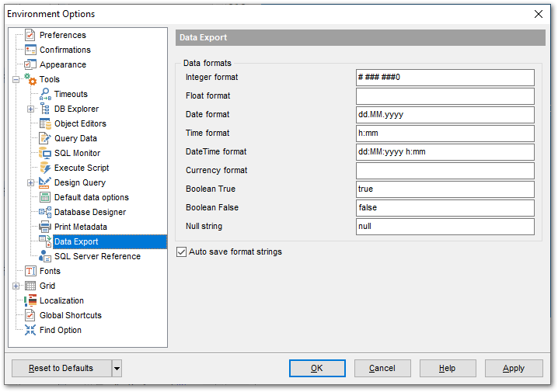This screenshot has height=392, width=558.
Task: Click the Database Designer icon
Action: click(45, 212)
